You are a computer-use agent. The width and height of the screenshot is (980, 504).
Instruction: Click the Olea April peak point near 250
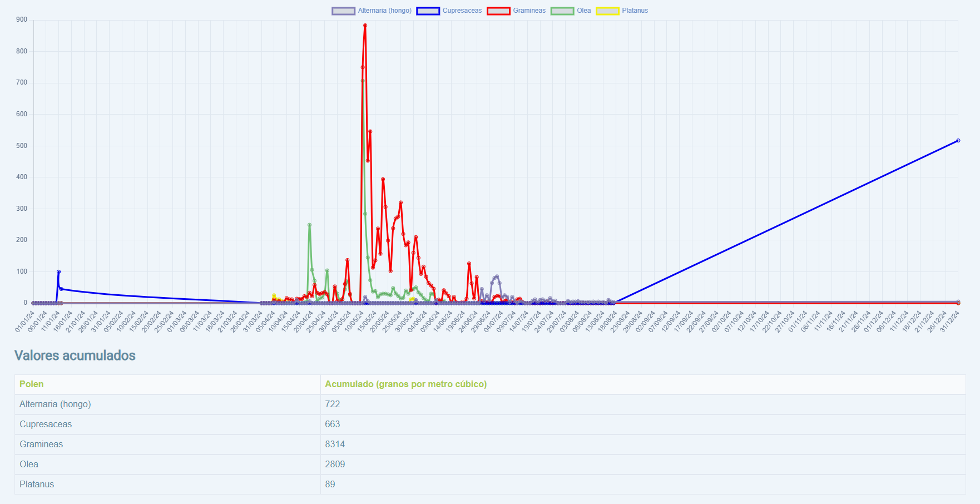click(309, 225)
